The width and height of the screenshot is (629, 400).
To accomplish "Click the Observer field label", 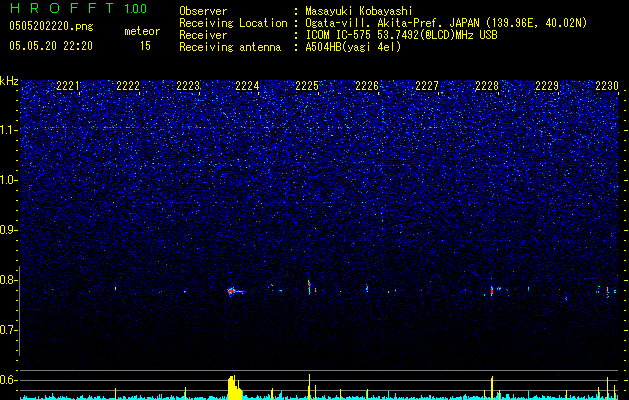I will 203,11.
